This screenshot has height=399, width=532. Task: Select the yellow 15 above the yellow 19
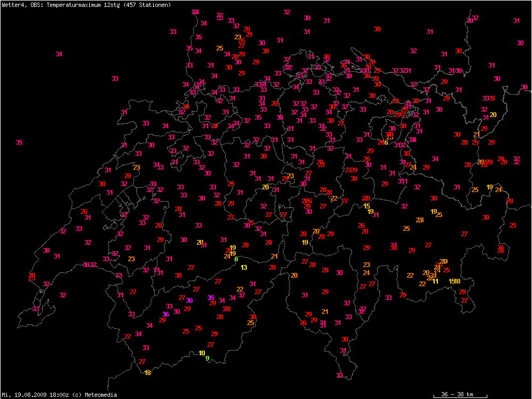367,206
